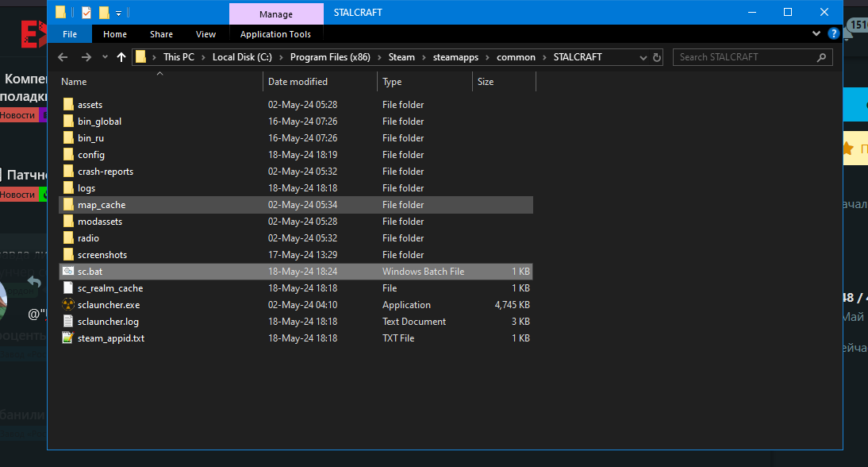Click the file name sclauncher.exe
Viewport: 868px width, 467px height.
pyautogui.click(x=109, y=305)
